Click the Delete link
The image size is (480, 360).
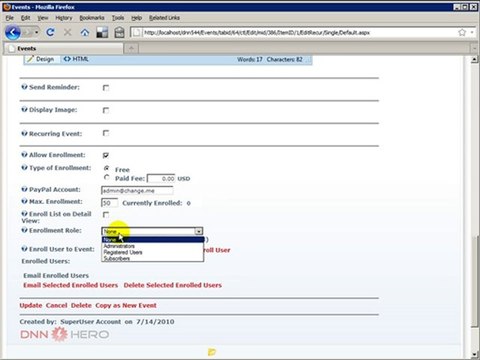click(x=81, y=305)
